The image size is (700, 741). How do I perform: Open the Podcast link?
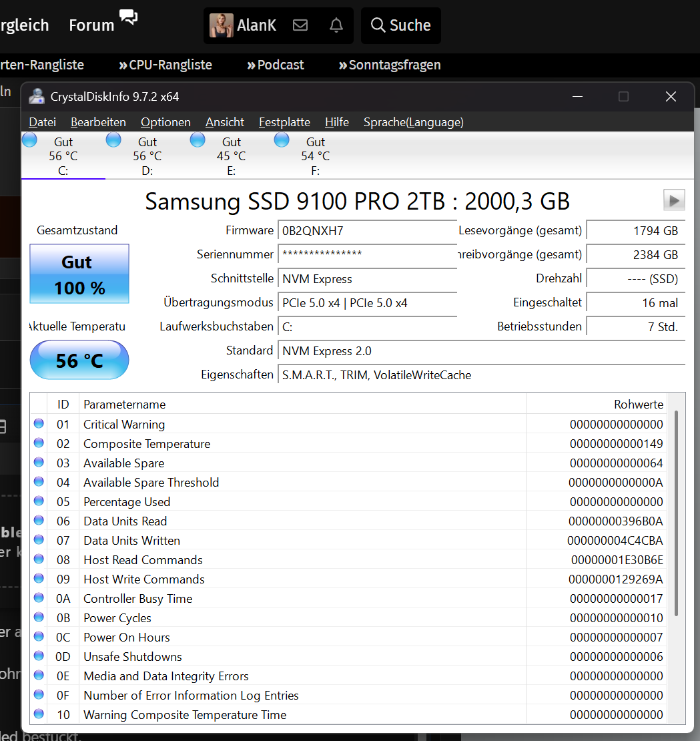tap(276, 65)
